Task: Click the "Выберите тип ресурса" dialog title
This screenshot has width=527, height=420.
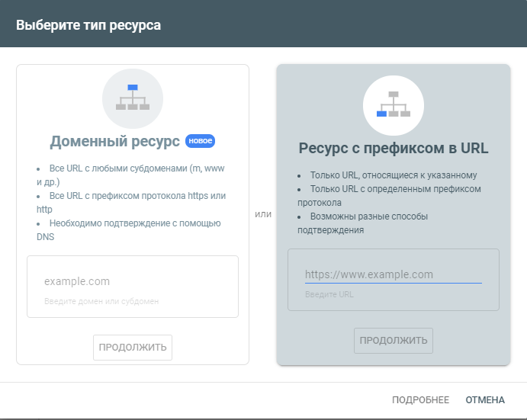Action: [x=88, y=25]
